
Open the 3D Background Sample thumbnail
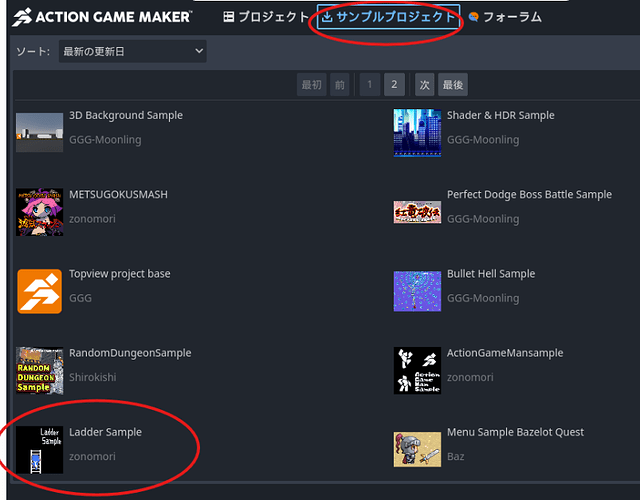pyautogui.click(x=40, y=132)
